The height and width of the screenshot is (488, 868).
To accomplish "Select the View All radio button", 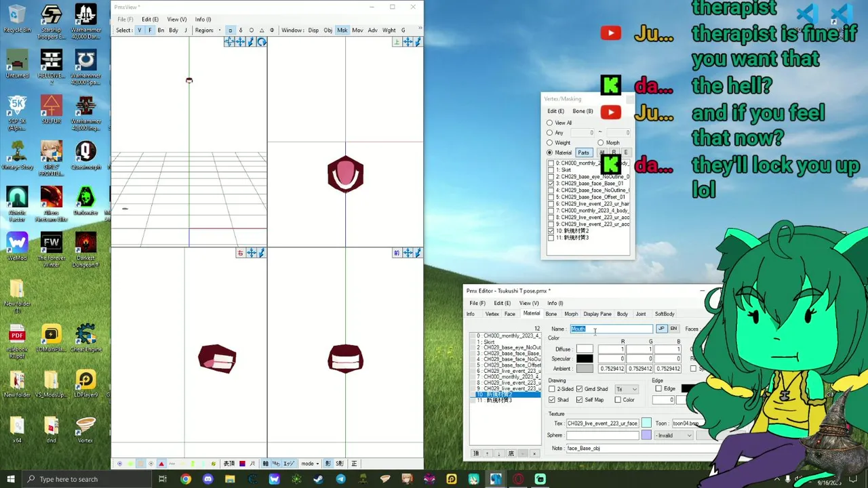I will (x=550, y=123).
